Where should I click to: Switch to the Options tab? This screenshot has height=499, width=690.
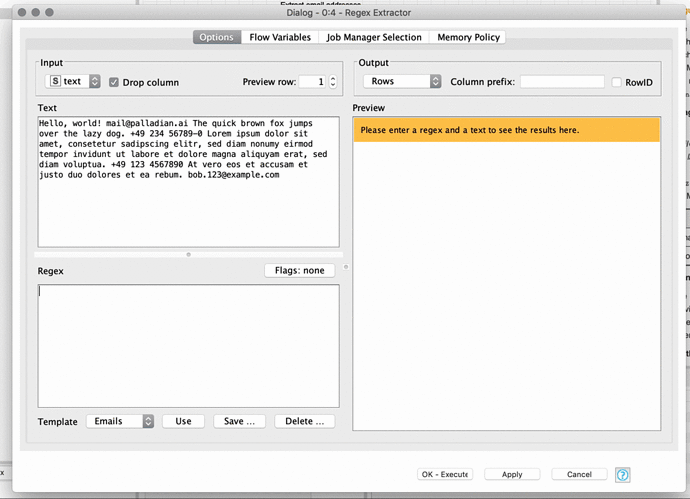[217, 37]
